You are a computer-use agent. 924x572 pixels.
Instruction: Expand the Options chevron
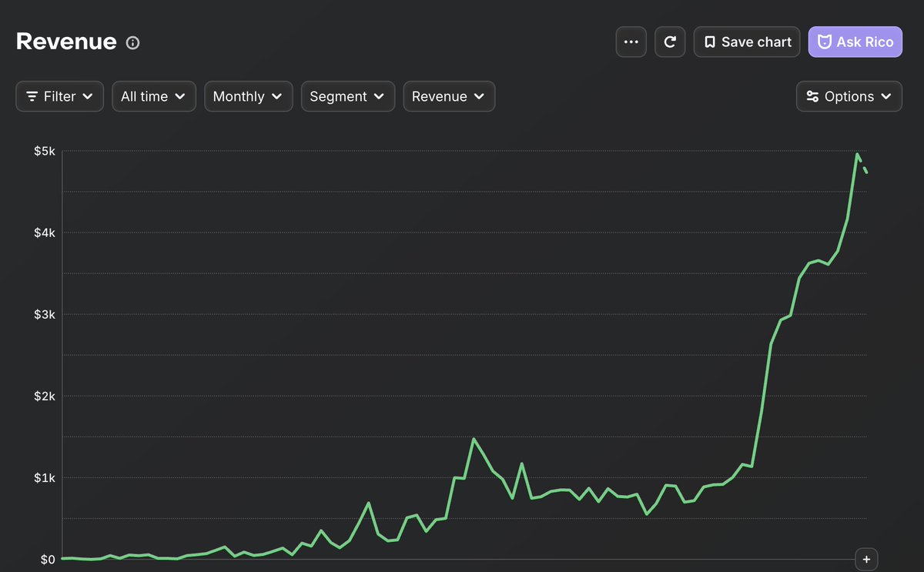coord(886,96)
